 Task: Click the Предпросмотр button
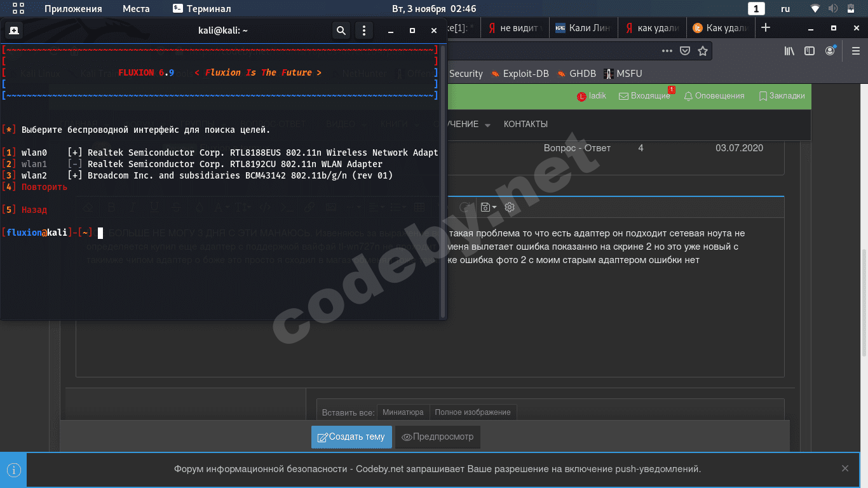438,437
